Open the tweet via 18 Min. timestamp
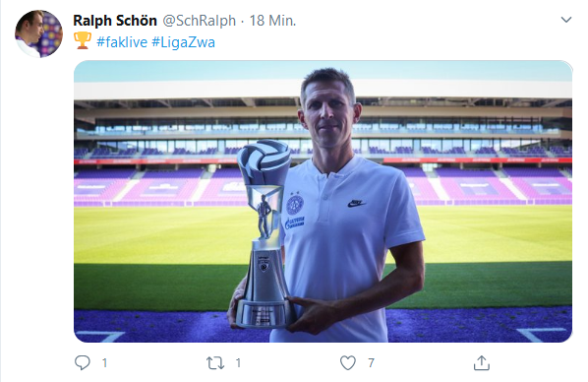This screenshot has height=382, width=588. tap(272, 21)
